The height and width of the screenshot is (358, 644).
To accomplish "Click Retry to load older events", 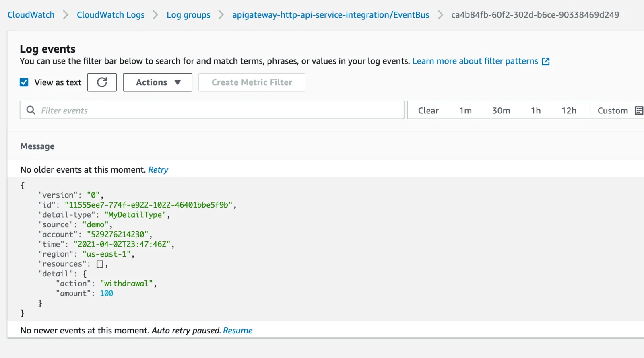I will click(x=158, y=170).
